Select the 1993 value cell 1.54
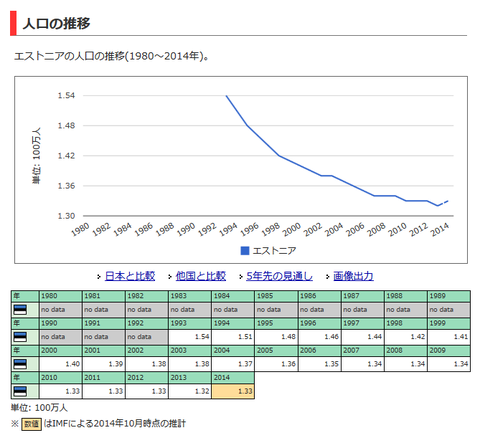Screen dimensions: 480x443 190,337
